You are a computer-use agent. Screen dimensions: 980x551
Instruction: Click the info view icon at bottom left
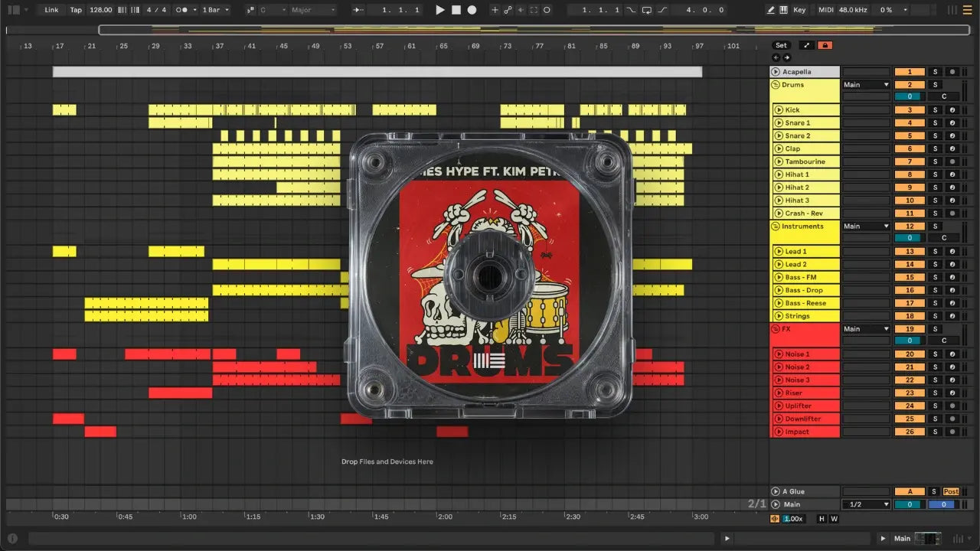coord(13,538)
